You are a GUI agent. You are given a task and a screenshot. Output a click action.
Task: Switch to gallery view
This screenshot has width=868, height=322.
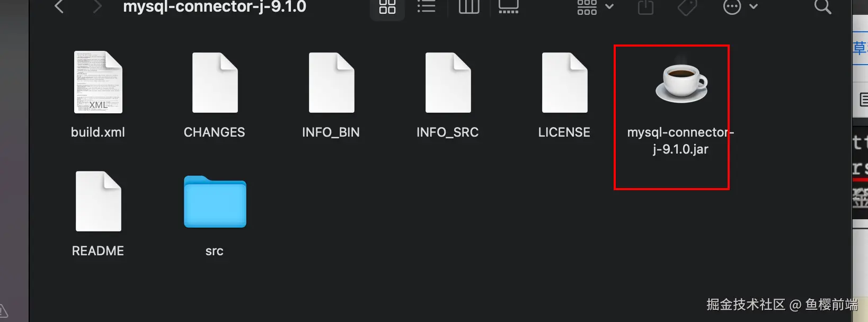pos(508,7)
